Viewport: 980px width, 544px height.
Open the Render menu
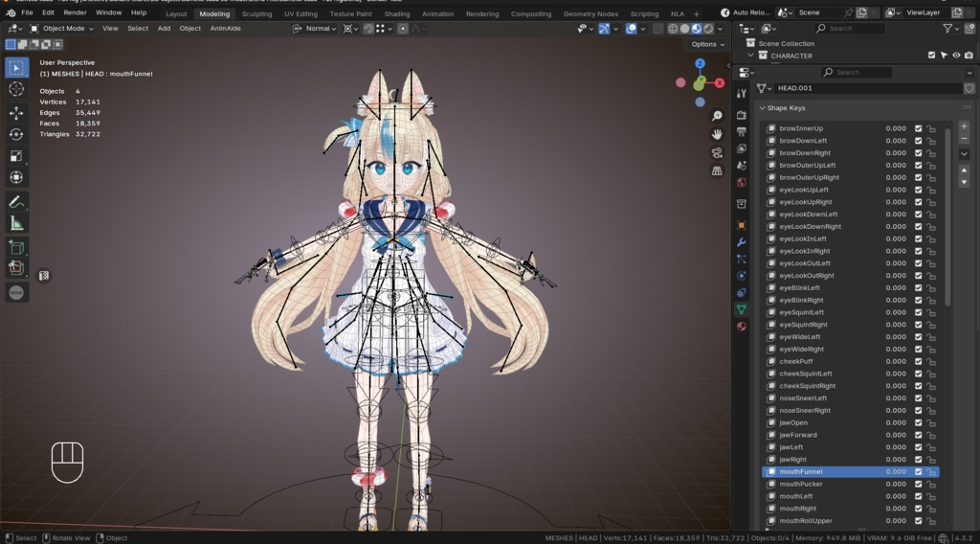(75, 12)
